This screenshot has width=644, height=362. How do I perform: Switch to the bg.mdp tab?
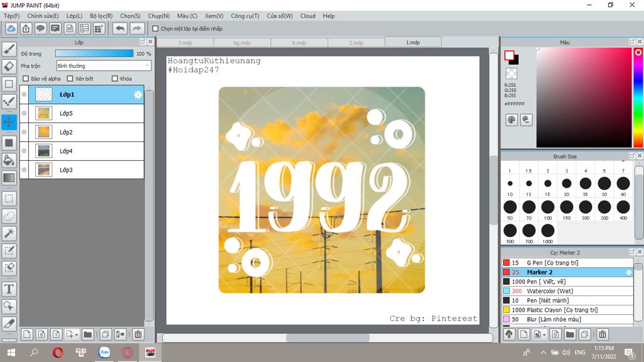click(x=242, y=43)
